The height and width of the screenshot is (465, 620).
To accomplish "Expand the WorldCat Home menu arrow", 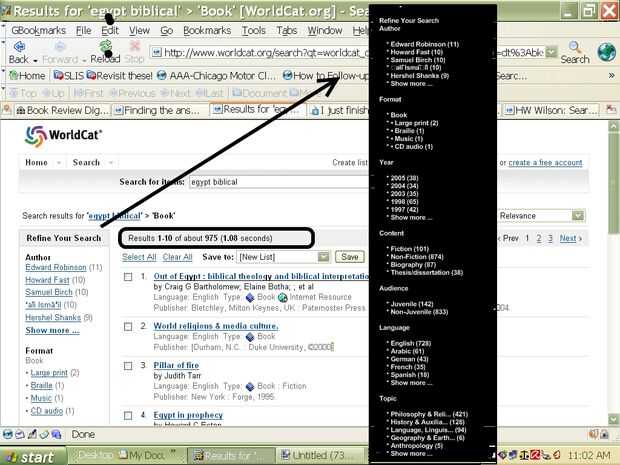I will [59, 163].
